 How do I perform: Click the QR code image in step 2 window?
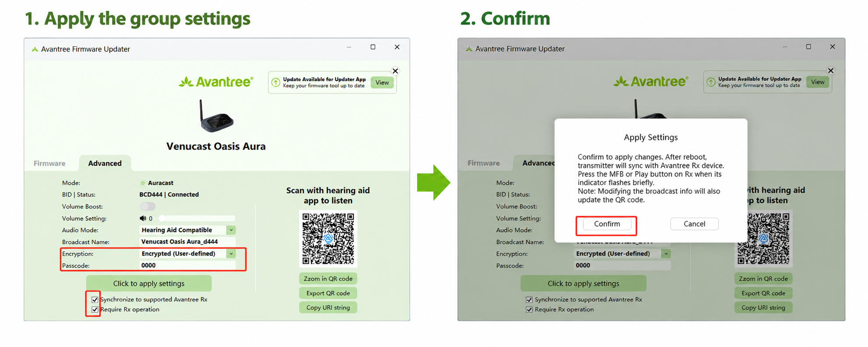click(x=763, y=239)
